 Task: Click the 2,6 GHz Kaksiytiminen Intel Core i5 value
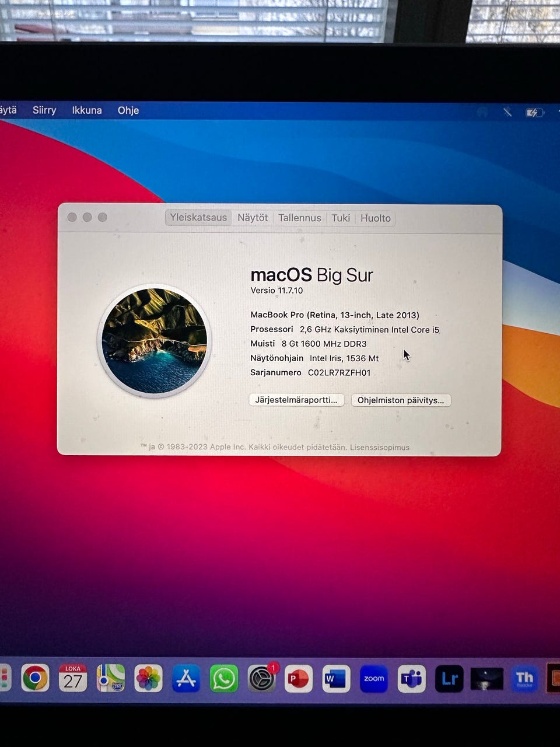pyautogui.click(x=369, y=330)
